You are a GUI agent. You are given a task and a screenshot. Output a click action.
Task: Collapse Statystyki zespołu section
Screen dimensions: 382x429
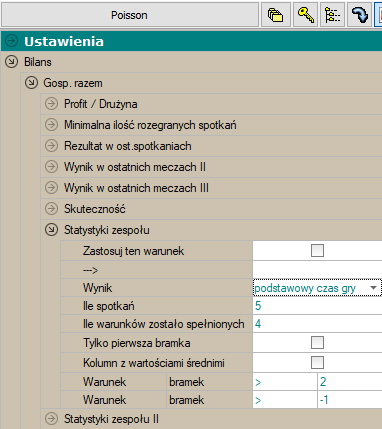(51, 230)
